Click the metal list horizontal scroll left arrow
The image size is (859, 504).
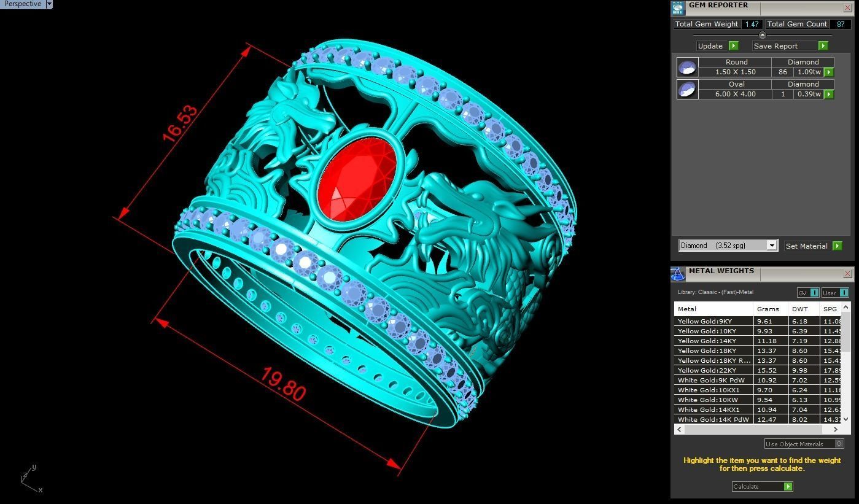point(679,429)
